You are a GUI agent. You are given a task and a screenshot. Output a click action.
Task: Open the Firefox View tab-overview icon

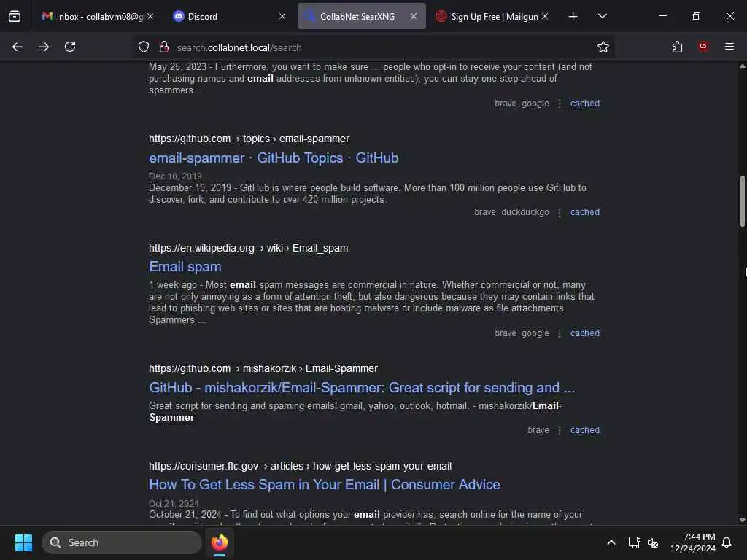coord(15,17)
